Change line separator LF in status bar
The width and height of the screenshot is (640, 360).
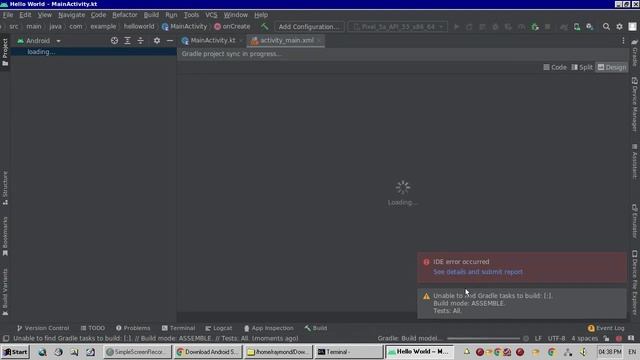538,338
